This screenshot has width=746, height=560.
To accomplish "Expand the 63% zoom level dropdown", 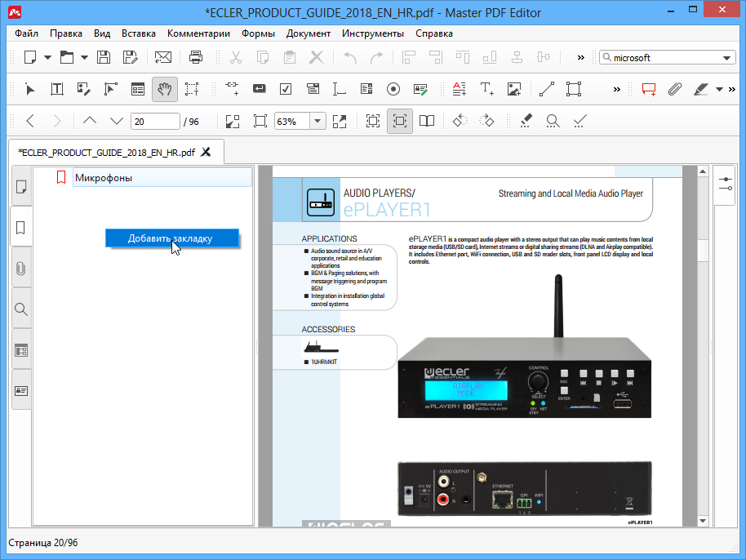I will pos(317,121).
